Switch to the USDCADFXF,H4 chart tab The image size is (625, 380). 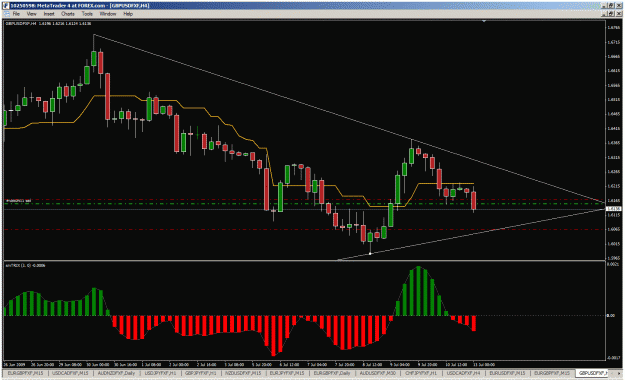(x=463, y=373)
